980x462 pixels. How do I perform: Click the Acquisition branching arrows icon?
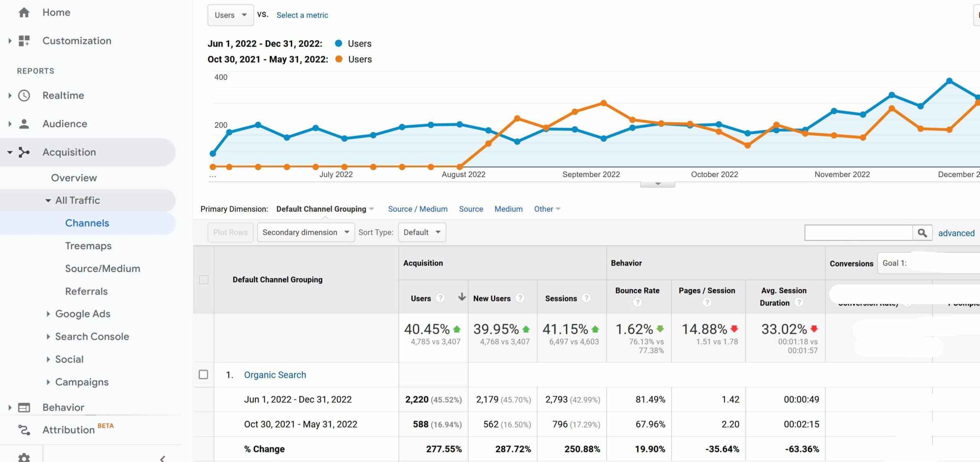coord(24,152)
